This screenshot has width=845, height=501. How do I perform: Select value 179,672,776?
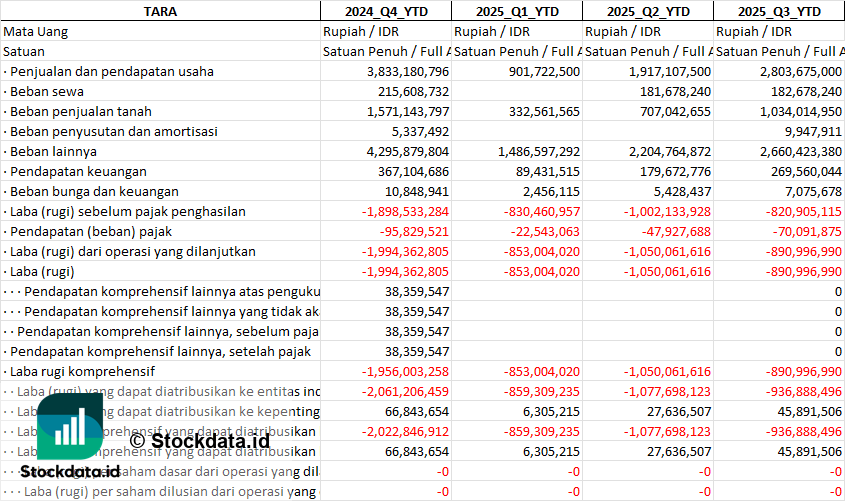tap(675, 171)
